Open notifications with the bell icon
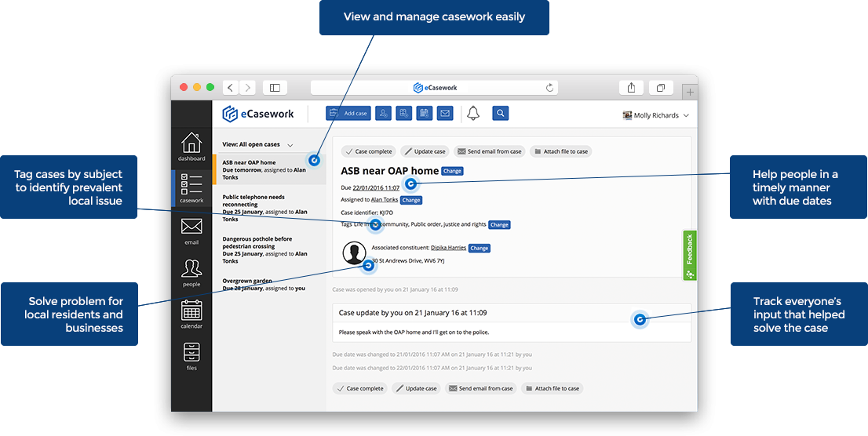Image resolution: width=868 pixels, height=436 pixels. click(x=472, y=114)
